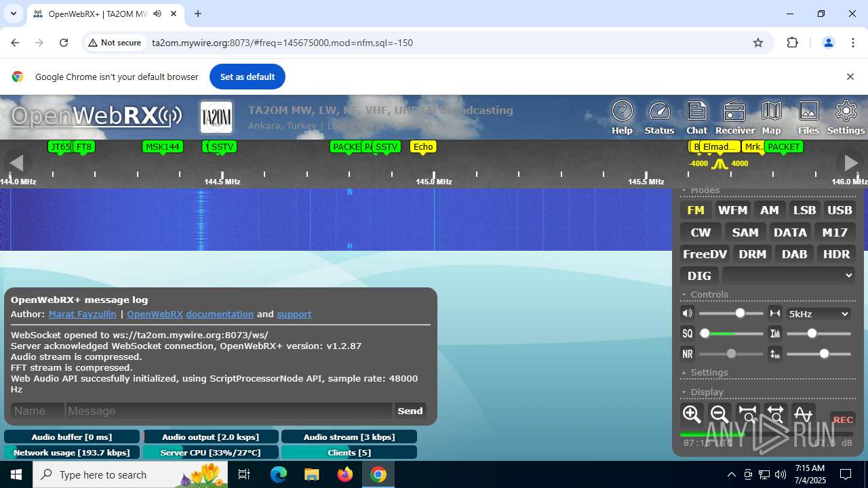Shift frequency range left with the arrow

[x=16, y=163]
